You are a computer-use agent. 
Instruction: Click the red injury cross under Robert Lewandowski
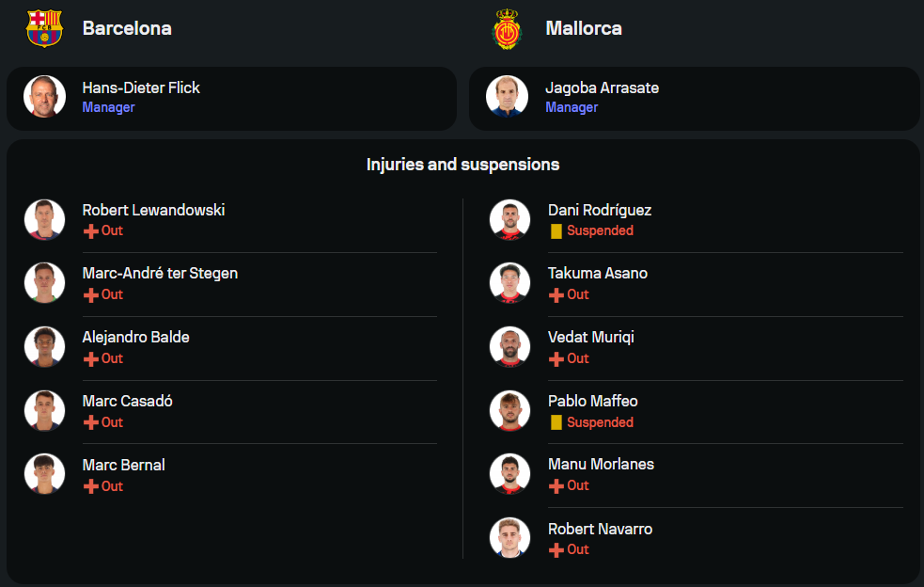click(91, 231)
